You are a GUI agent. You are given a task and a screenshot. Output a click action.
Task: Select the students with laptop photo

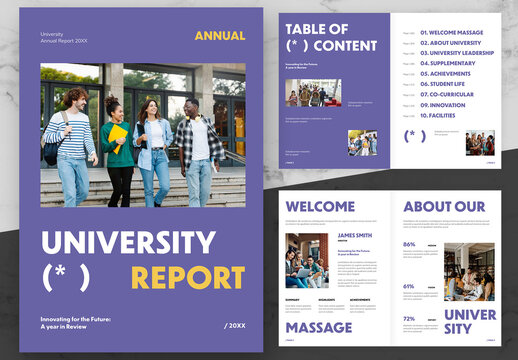point(307,261)
